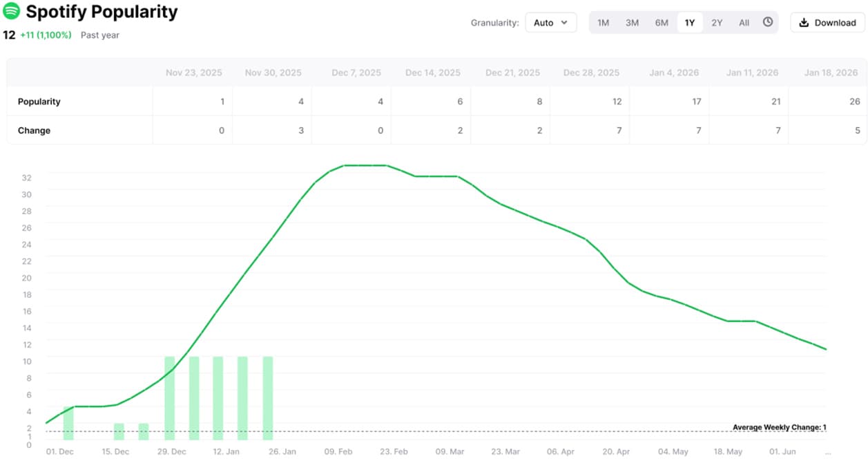This screenshot has height=461, width=868.
Task: Select the All time range
Action: pos(744,23)
